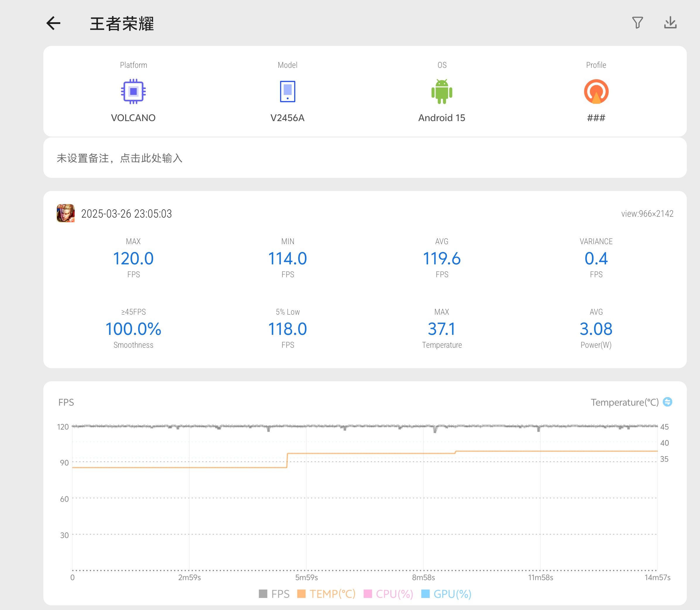Image resolution: width=700 pixels, height=610 pixels.
Task: Click the ### profile value
Action: (x=596, y=118)
